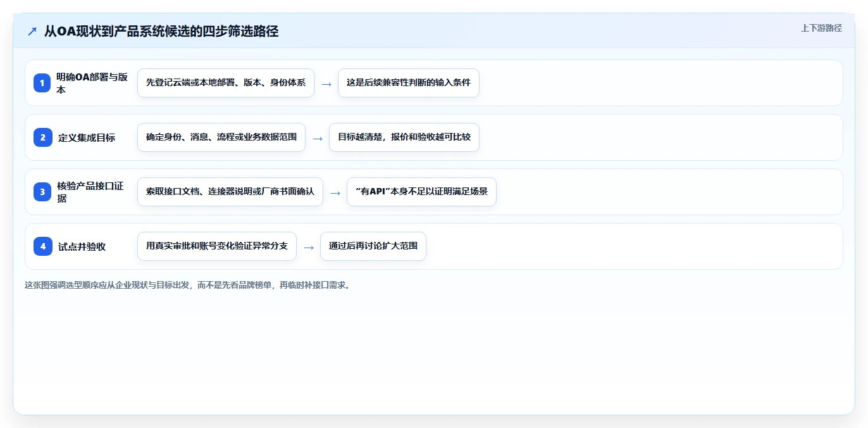Click the arrow in the 定义集成目标 row

tap(318, 138)
